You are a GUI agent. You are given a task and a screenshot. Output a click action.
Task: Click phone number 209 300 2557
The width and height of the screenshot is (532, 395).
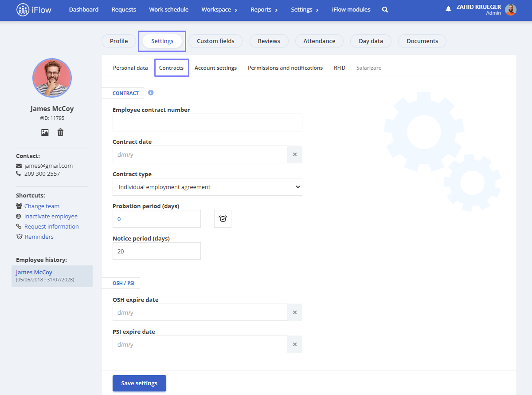(42, 174)
